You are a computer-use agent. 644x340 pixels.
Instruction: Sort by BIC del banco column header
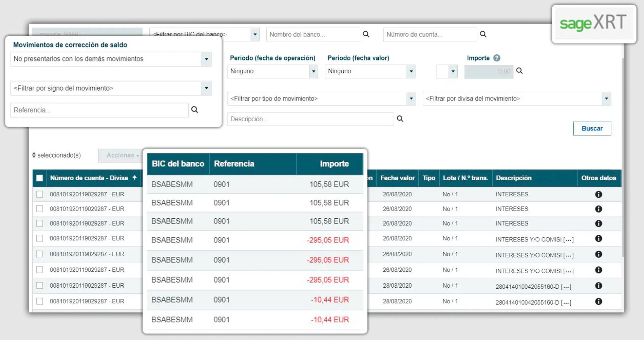click(178, 164)
